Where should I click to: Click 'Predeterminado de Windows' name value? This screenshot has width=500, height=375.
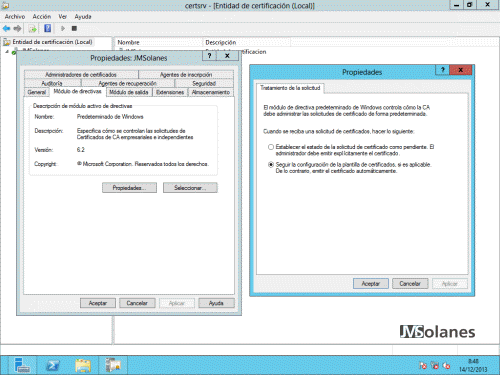click(110, 117)
